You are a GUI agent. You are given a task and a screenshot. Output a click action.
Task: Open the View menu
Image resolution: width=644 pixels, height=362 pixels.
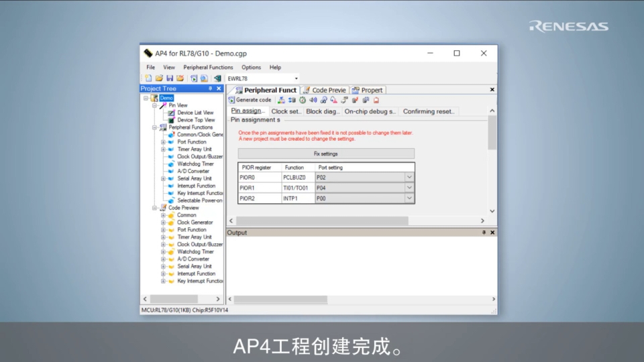169,67
